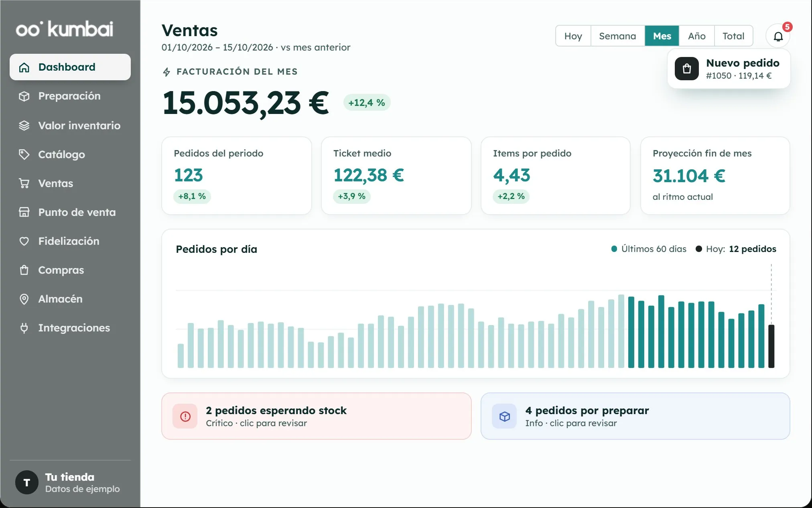The height and width of the screenshot is (508, 812).
Task: Click the Ventas shopping cart icon
Action: tap(24, 183)
